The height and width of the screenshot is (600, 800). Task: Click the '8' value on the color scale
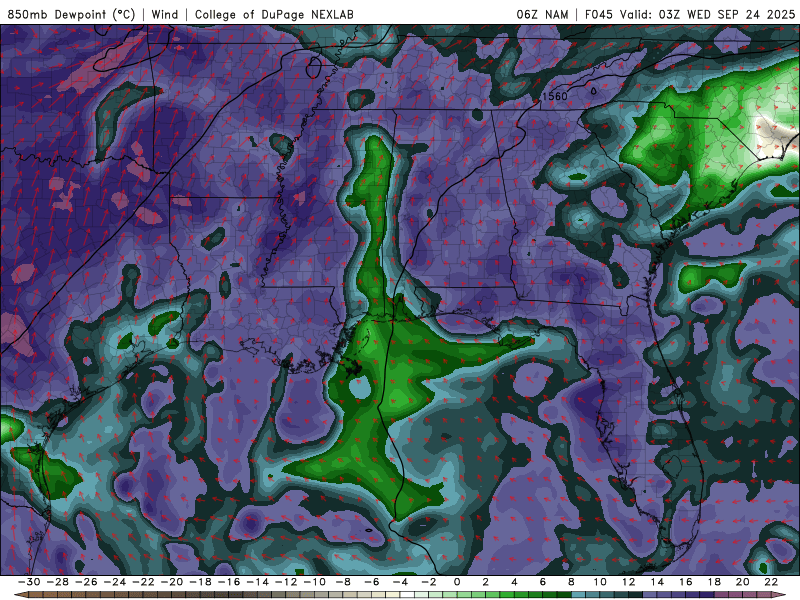tap(571, 582)
